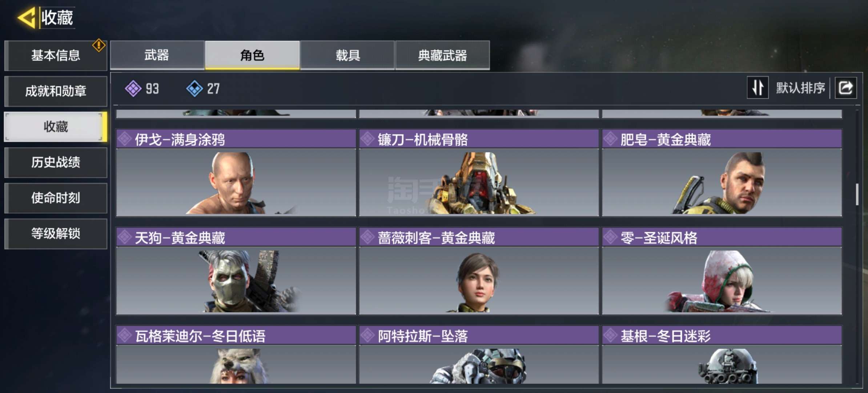
Task: Select the 蔷薇刺客-黄金典藏 character card
Action: coord(479,271)
